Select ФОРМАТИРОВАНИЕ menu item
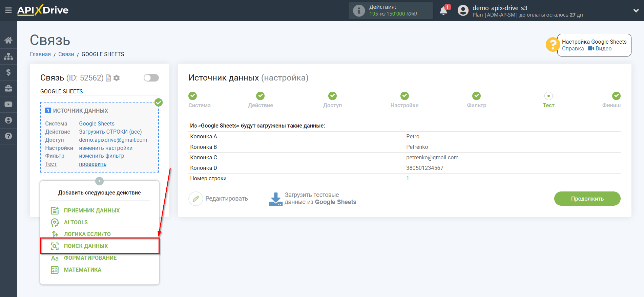644x297 pixels. click(x=90, y=258)
